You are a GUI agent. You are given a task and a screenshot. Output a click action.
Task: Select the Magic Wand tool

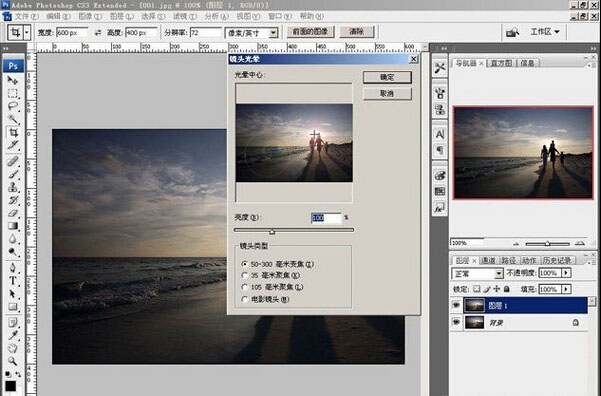coord(13,120)
